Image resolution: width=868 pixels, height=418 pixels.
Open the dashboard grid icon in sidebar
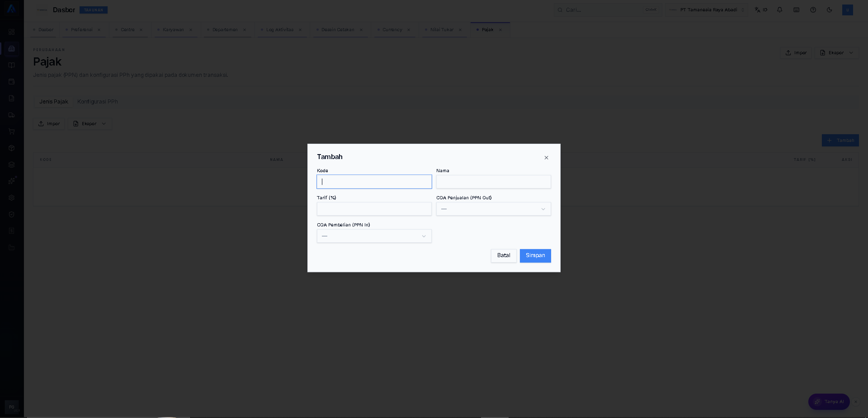12,32
